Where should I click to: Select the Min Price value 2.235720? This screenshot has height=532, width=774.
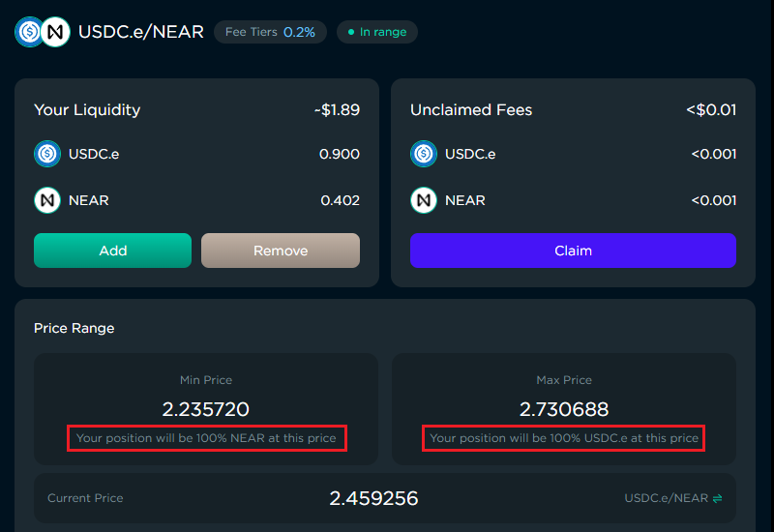(206, 409)
